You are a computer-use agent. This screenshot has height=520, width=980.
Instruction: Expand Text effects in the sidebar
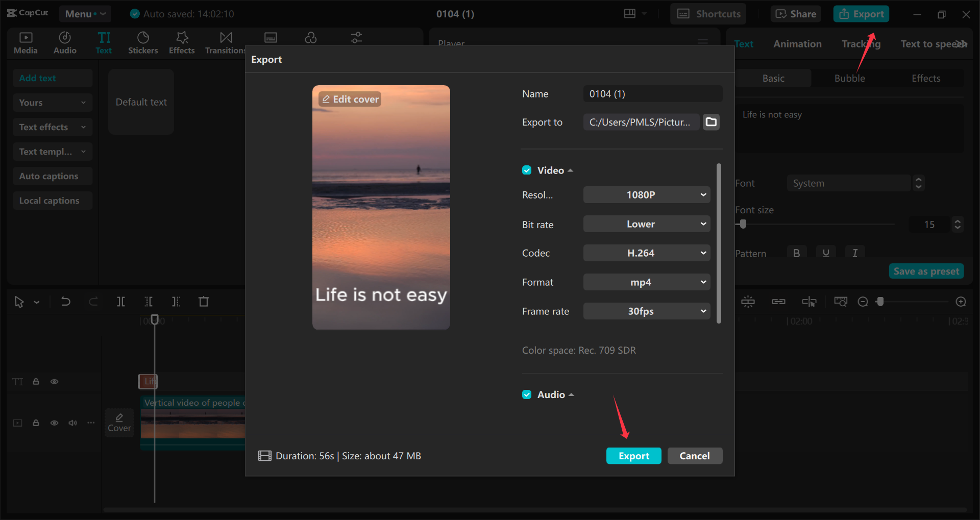point(52,127)
